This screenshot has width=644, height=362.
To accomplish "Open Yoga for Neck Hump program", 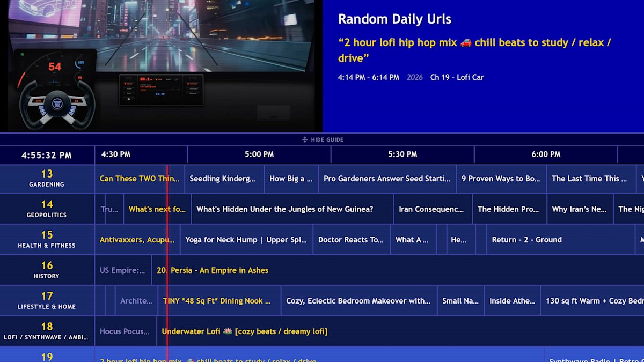I will pos(246,240).
